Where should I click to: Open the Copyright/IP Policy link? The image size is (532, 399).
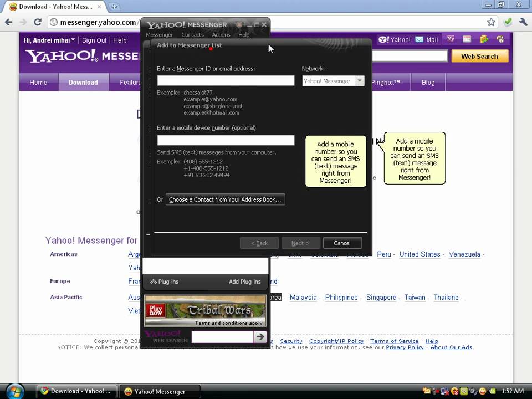(336, 341)
